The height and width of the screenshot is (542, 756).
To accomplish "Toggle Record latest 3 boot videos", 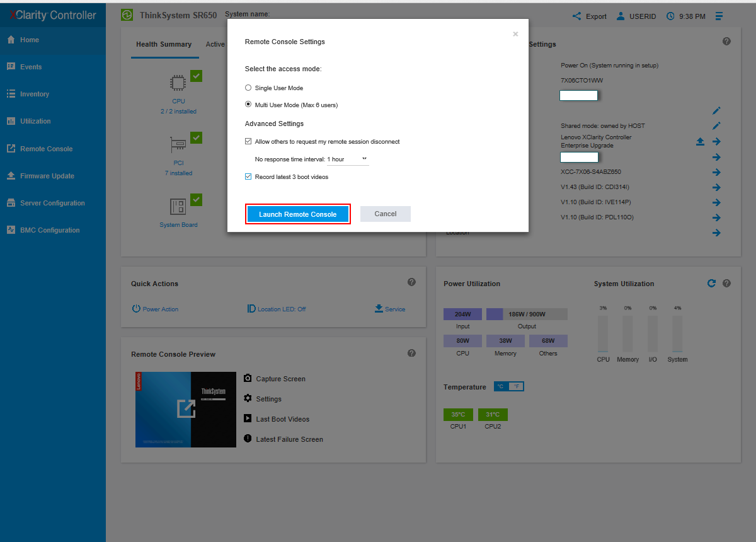I will [248, 177].
